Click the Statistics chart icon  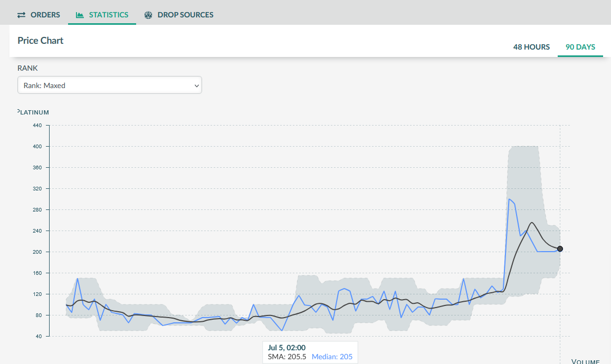coord(80,15)
